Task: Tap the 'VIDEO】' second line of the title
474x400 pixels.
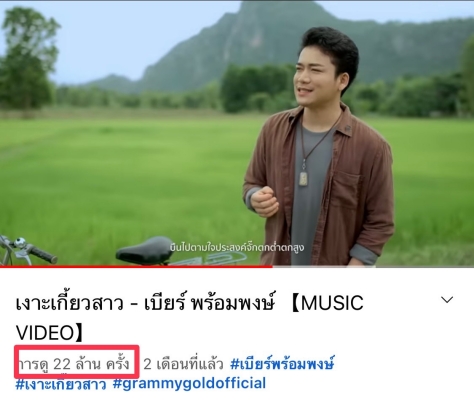Action: [x=49, y=333]
